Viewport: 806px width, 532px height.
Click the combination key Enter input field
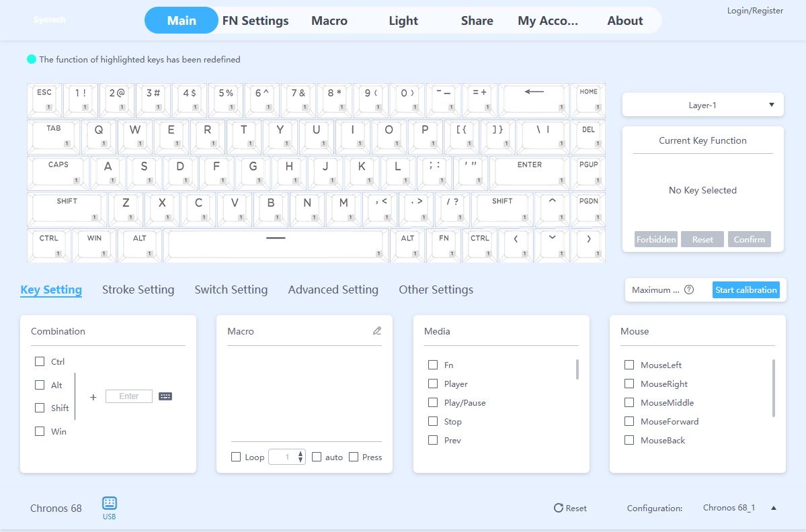point(129,396)
